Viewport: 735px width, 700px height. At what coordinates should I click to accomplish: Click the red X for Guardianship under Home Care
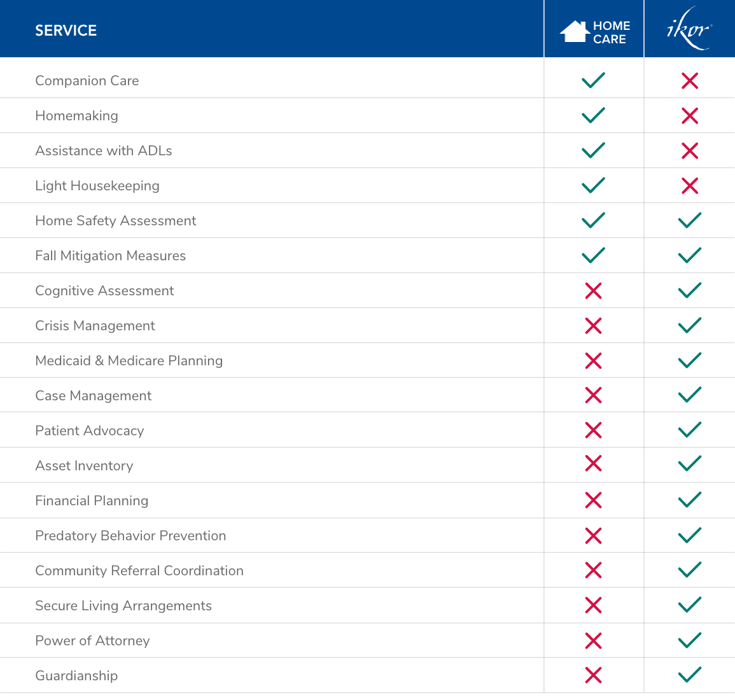pos(593,675)
